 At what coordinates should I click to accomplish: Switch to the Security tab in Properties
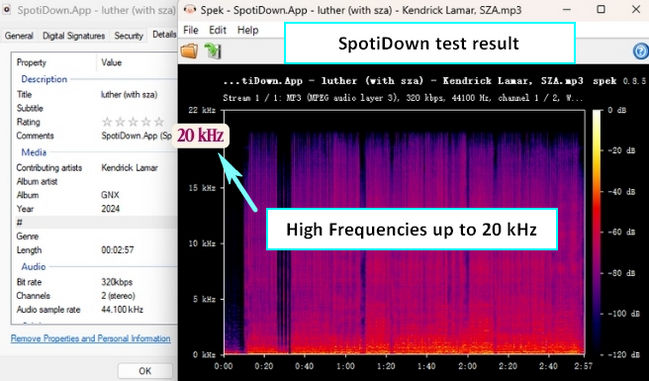pos(129,36)
